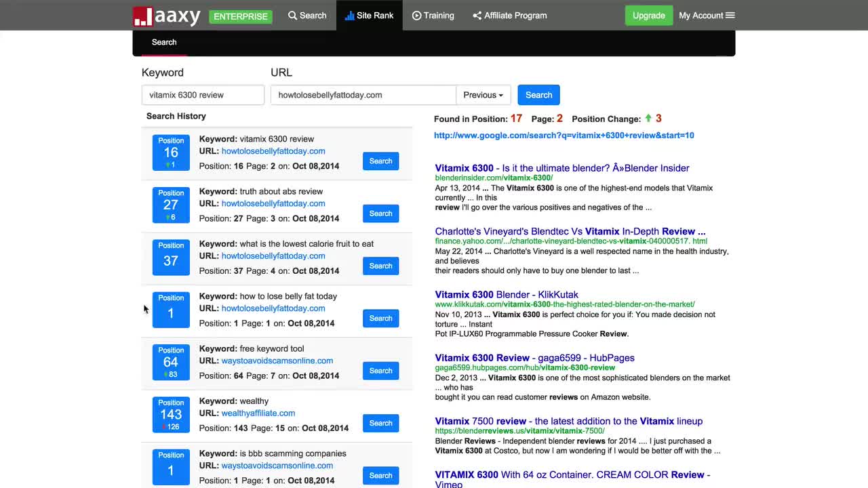868x488 pixels.
Task: Click the green Upgrade button
Action: tap(649, 16)
